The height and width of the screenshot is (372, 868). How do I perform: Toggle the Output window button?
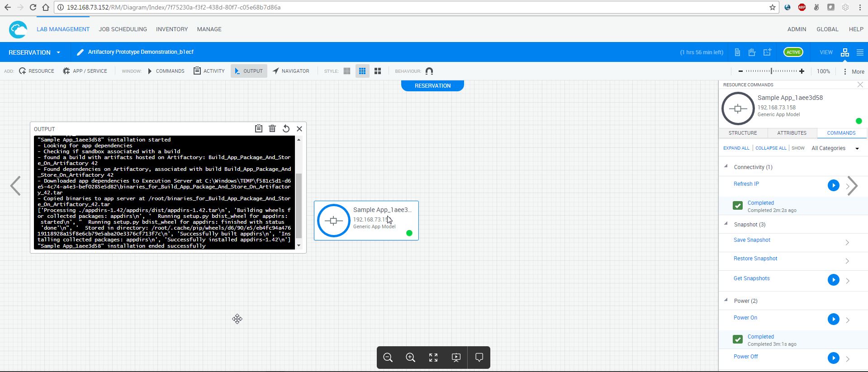click(x=249, y=71)
